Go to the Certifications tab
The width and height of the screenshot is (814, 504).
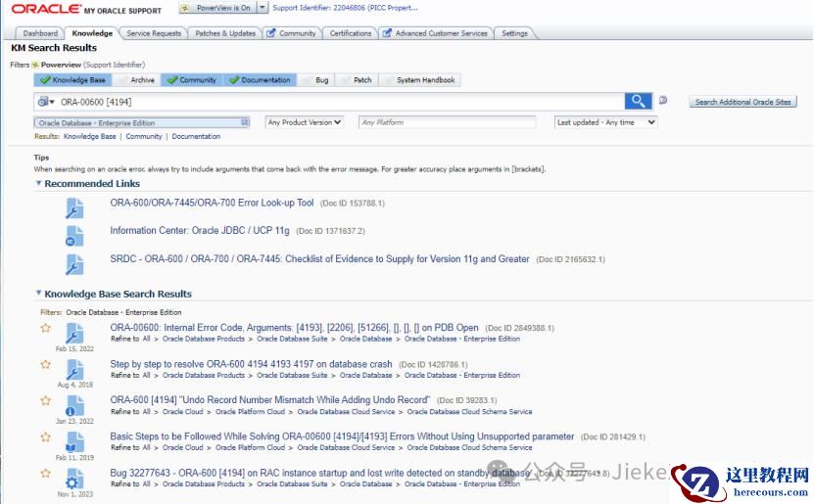coord(351,33)
